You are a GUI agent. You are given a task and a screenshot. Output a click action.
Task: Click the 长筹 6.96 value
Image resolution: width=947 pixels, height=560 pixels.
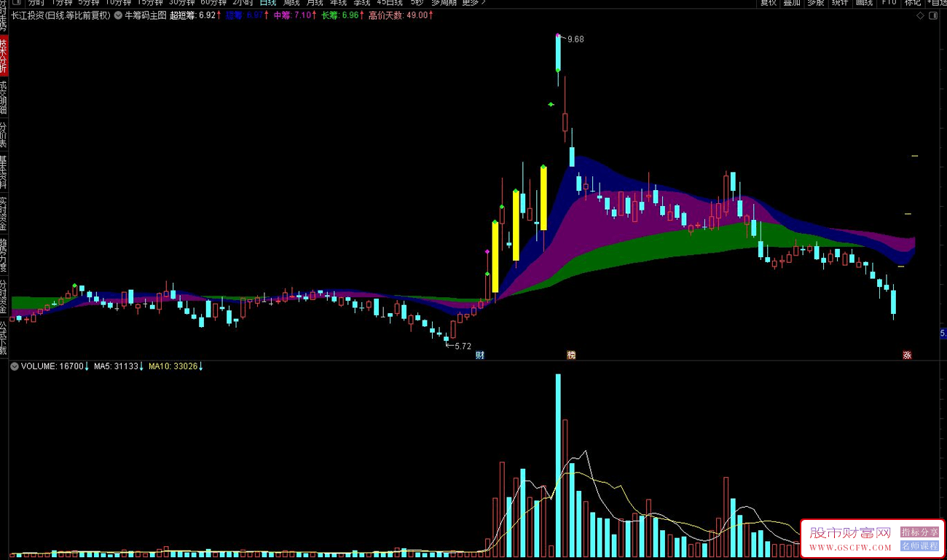343,15
